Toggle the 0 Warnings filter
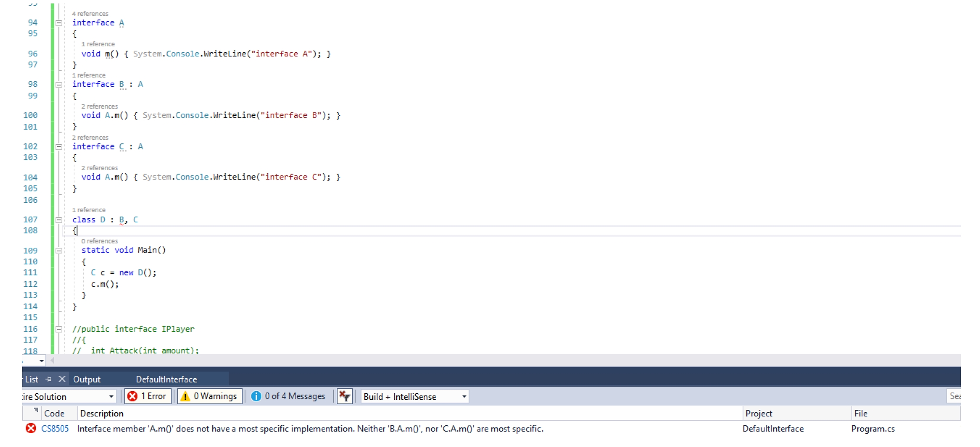This screenshot has height=447, width=980. tap(209, 396)
